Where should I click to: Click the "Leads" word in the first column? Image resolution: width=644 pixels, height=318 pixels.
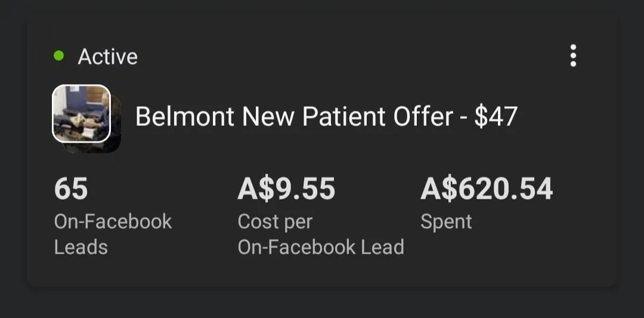(81, 247)
